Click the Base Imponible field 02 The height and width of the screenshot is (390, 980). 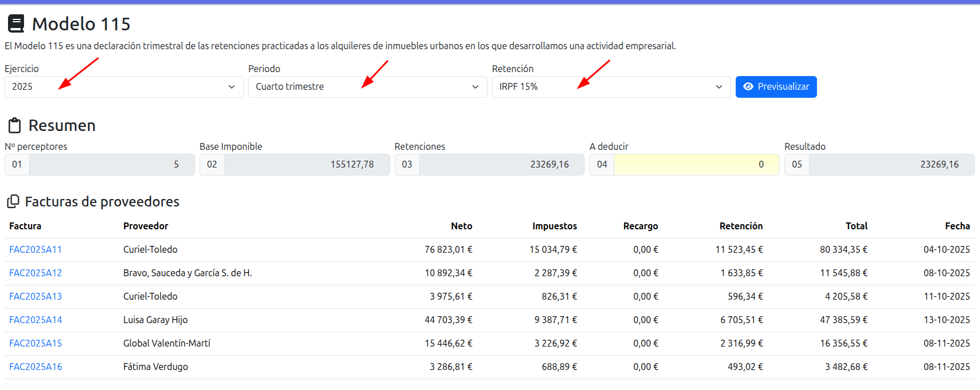tap(307, 165)
